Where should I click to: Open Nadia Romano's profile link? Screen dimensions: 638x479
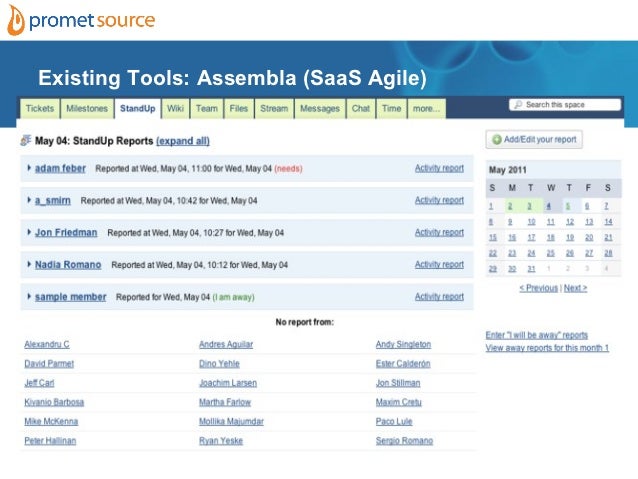(68, 265)
